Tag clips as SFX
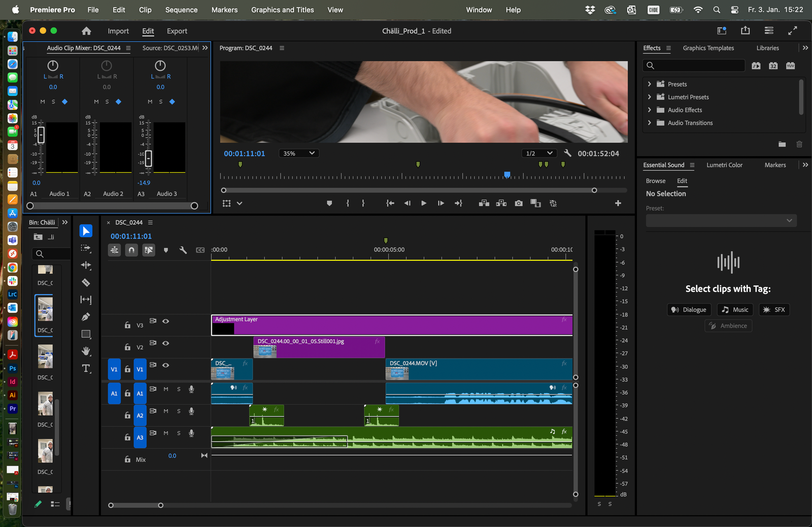The height and width of the screenshot is (527, 812). point(774,310)
